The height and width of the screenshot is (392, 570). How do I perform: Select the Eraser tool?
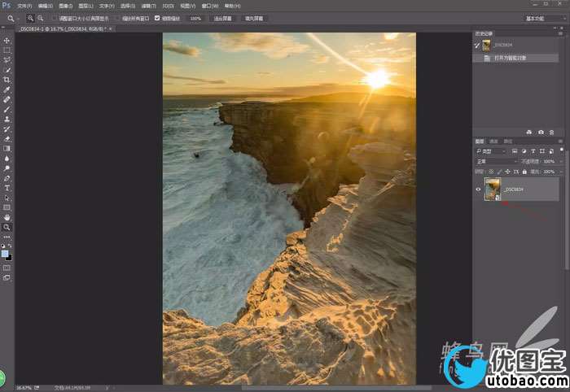(x=7, y=138)
